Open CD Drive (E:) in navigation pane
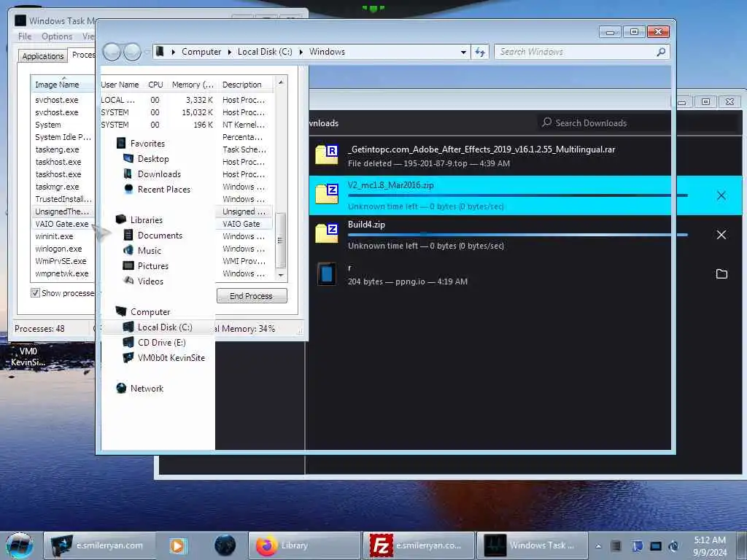 click(x=161, y=343)
